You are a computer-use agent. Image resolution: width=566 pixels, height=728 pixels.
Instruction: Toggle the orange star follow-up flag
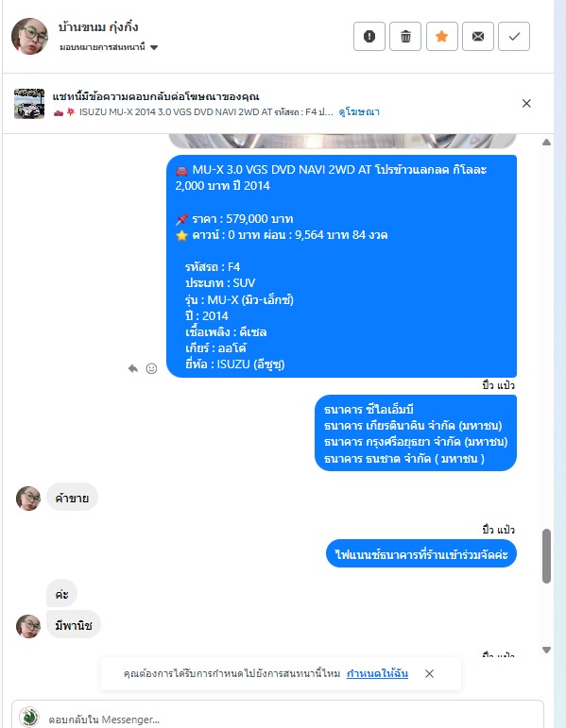pyautogui.click(x=442, y=36)
